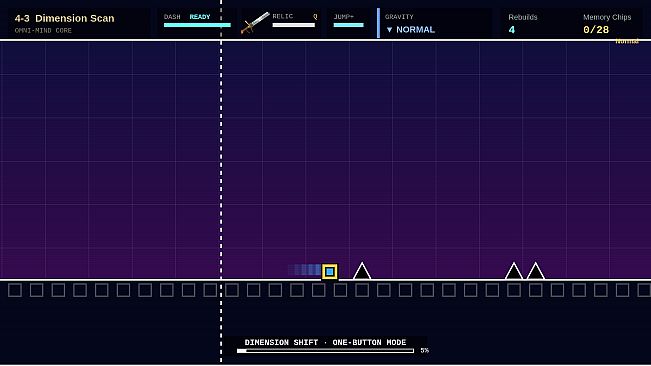The width and height of the screenshot is (651, 366).
Task: Click the "OMNI-MIND CORE" subtitle
Action: (x=43, y=31)
